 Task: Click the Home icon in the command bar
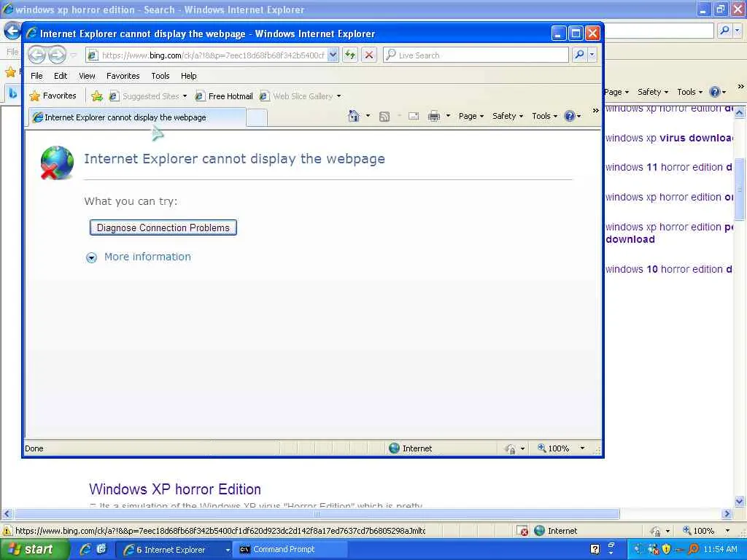(354, 116)
